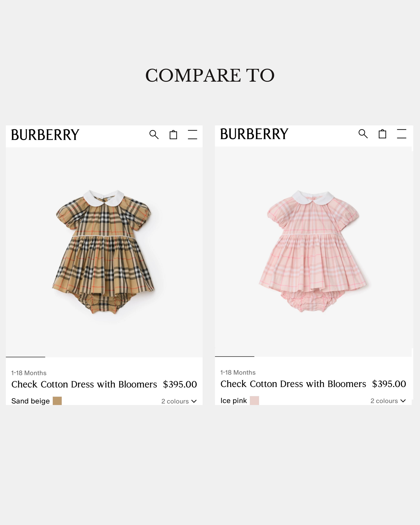420x525 pixels.
Task: Click the search icon in left Burberry panel
Action: point(154,134)
